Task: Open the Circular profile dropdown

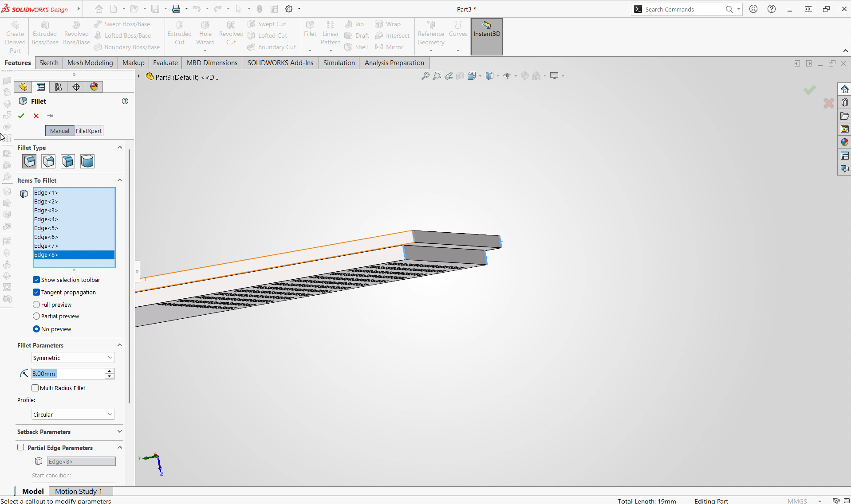Action: tap(73, 414)
